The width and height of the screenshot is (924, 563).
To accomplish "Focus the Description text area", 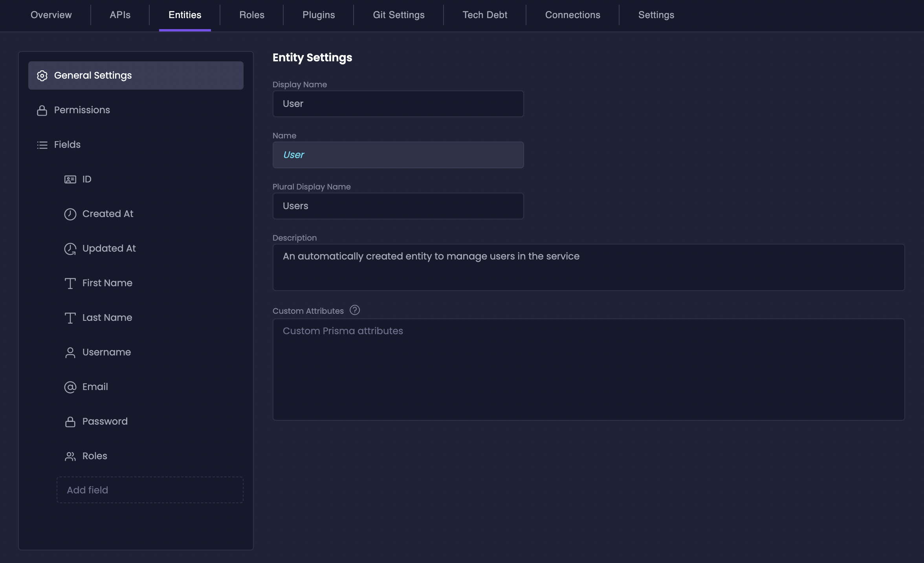I will pyautogui.click(x=588, y=267).
